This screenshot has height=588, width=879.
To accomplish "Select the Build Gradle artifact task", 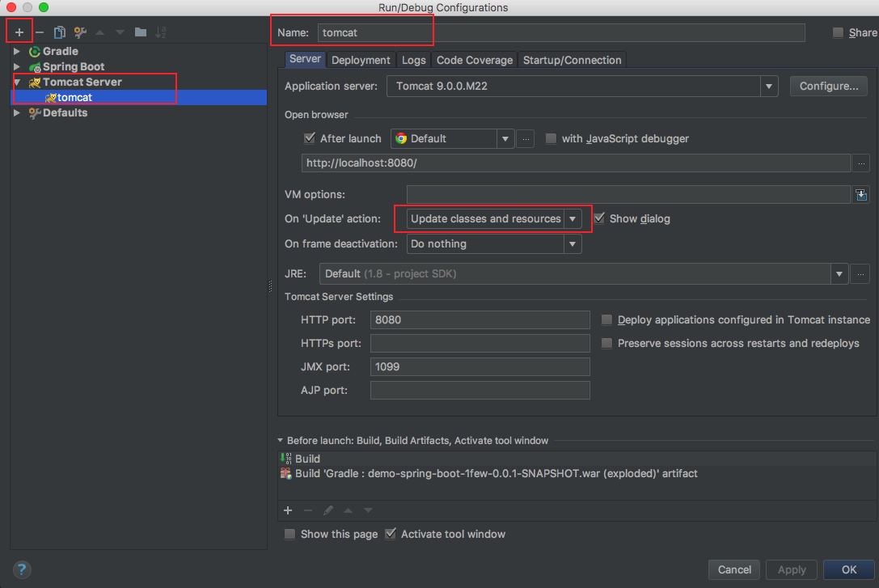I will [577, 474].
